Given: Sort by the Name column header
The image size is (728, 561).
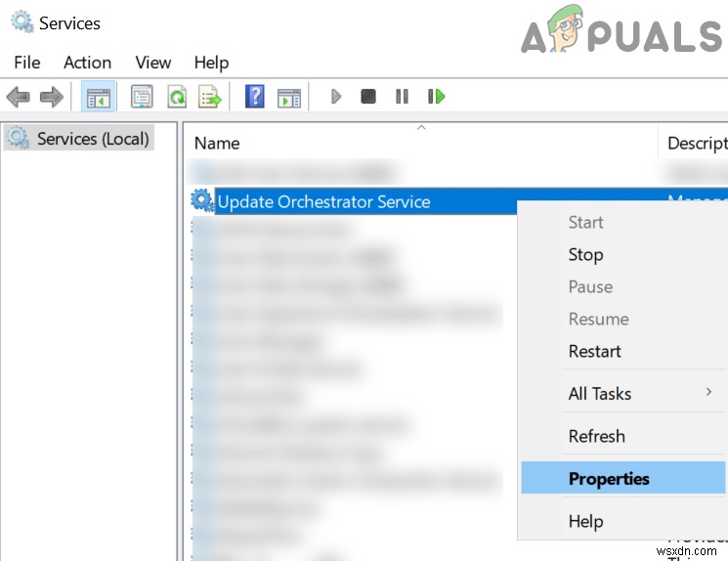Looking at the screenshot, I should pyautogui.click(x=420, y=143).
